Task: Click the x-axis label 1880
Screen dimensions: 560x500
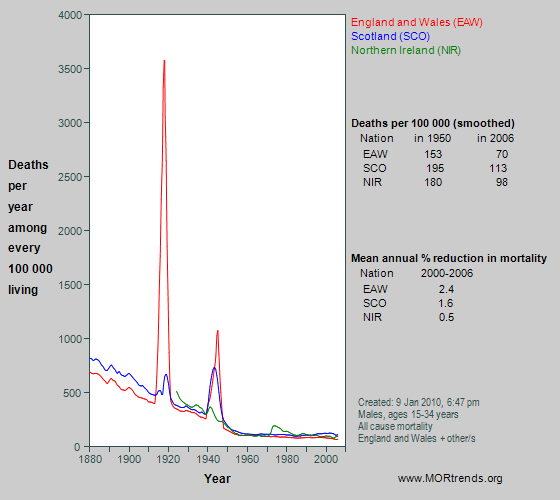Action: (x=90, y=459)
